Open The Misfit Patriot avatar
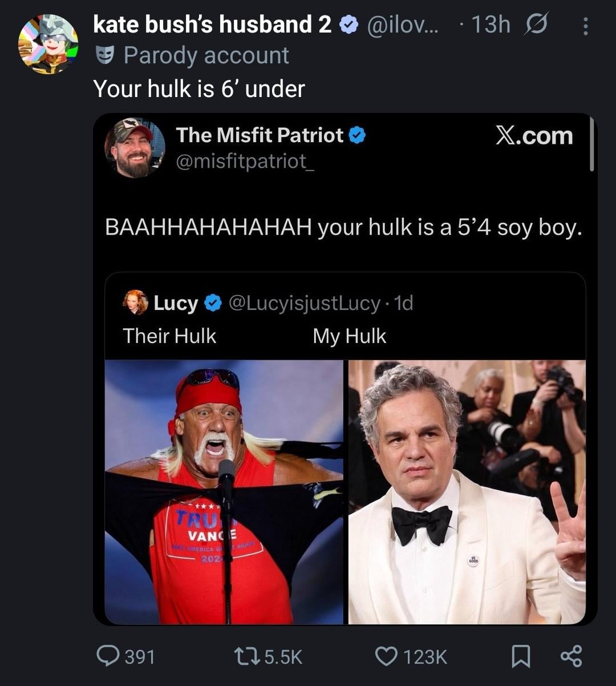This screenshot has height=686, width=616. 135,148
